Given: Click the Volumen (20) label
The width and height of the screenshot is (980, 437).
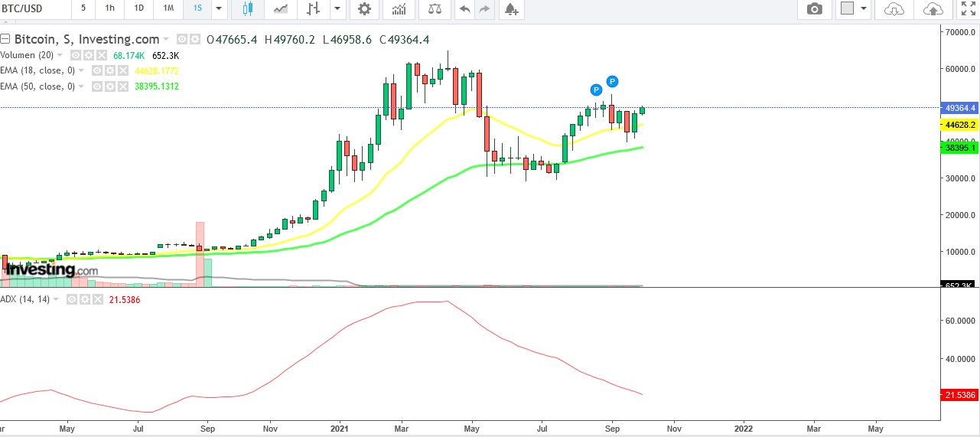Looking at the screenshot, I should point(28,55).
